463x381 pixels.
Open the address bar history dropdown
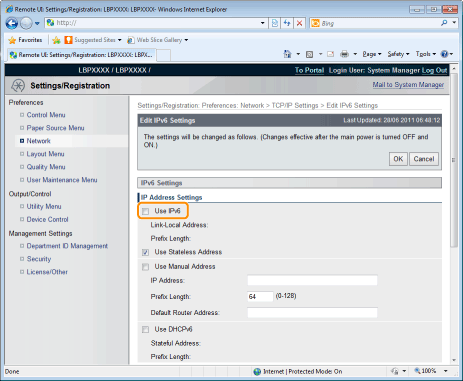(x=263, y=23)
